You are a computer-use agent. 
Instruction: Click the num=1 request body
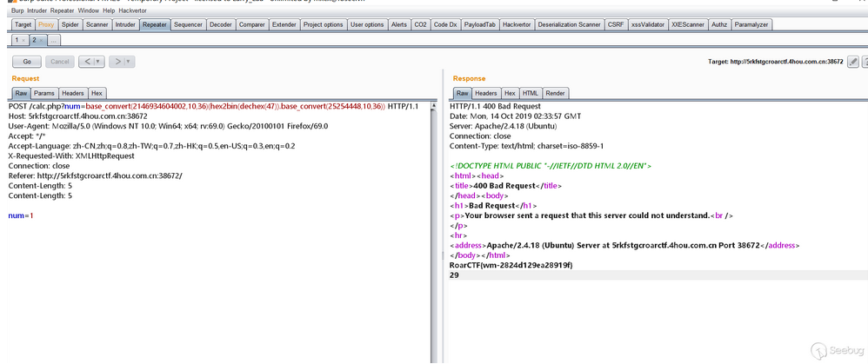coord(21,215)
